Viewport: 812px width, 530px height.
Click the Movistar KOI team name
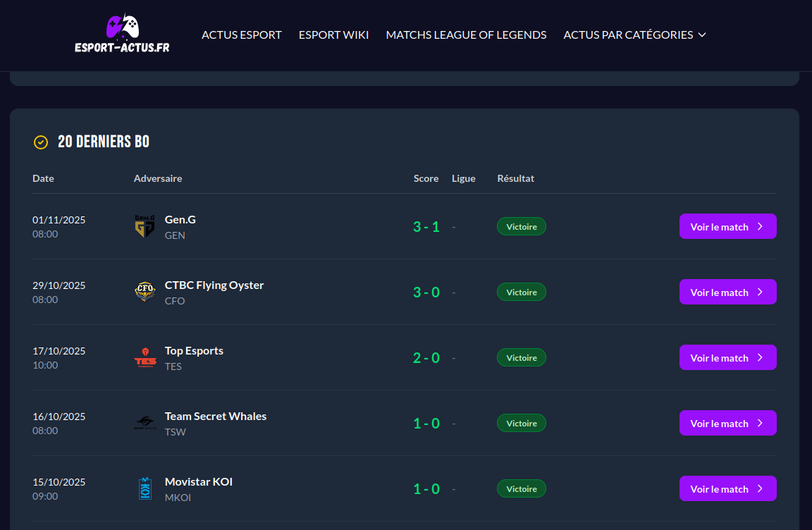pos(198,482)
